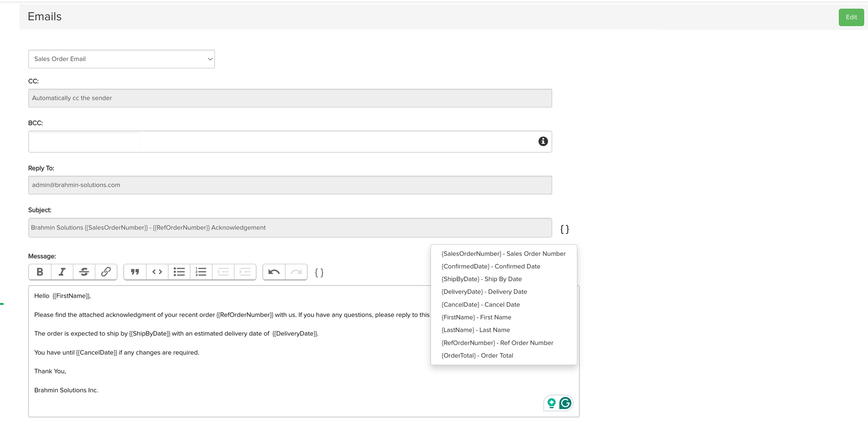
Task: Insert code with the code icon
Action: (x=157, y=272)
